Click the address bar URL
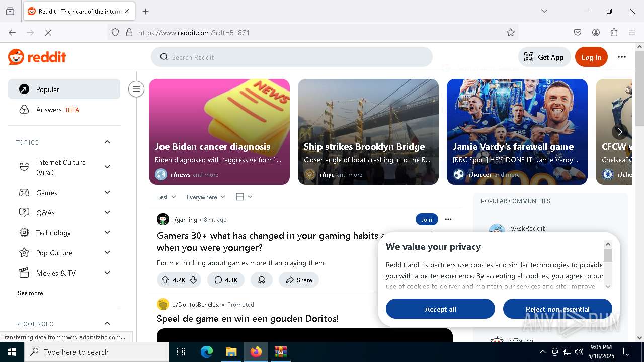644x362 pixels. 194,33
